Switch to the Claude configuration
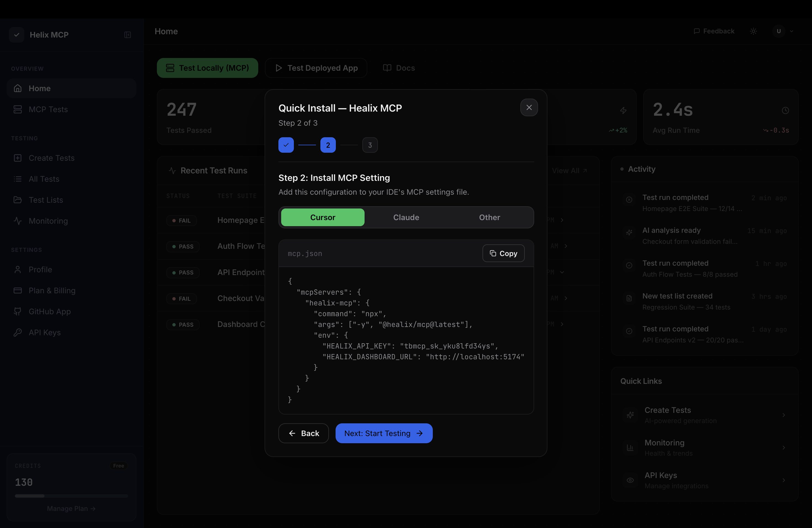The image size is (812, 528). click(x=406, y=217)
